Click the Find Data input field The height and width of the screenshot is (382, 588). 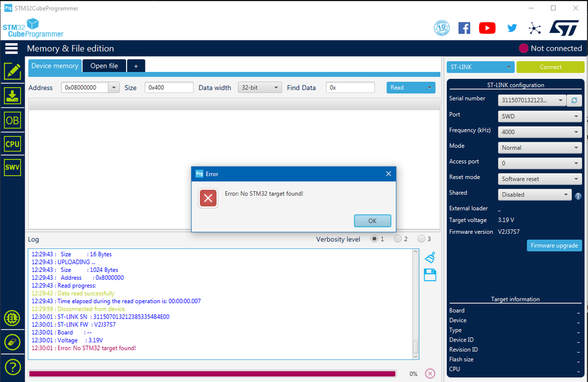coord(350,88)
